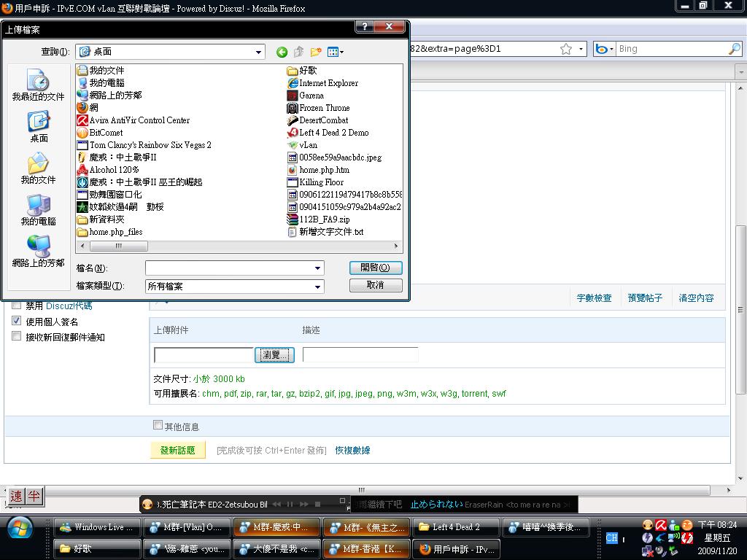Select the Killing Floor shortcut
747x560 pixels.
[315, 182]
